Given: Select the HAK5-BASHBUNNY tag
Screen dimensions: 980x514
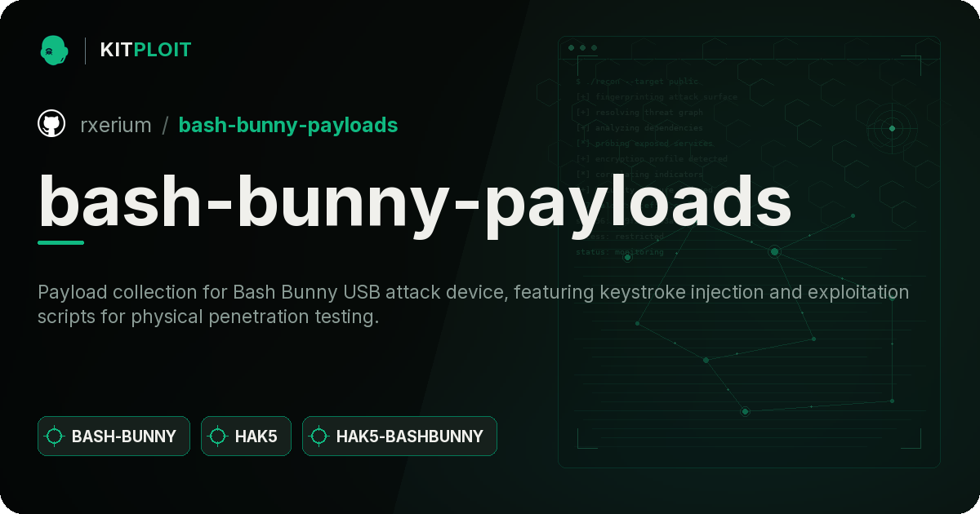Looking at the screenshot, I should (x=399, y=436).
